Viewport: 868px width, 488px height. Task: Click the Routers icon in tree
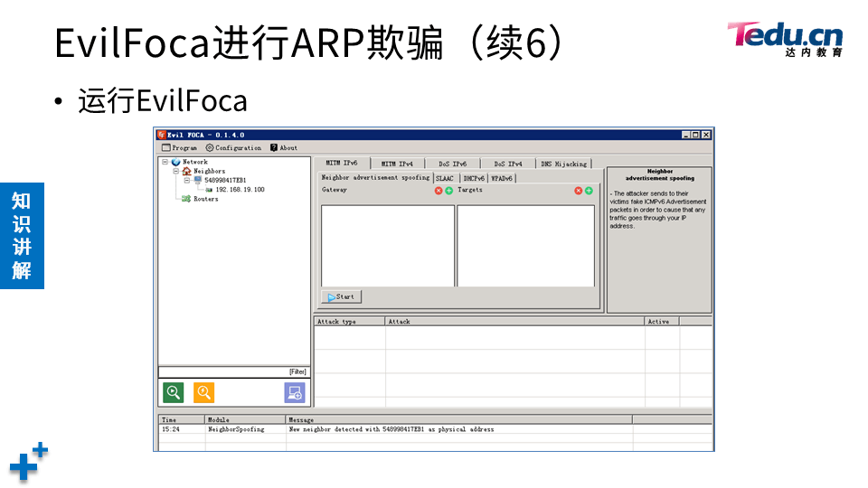point(186,199)
